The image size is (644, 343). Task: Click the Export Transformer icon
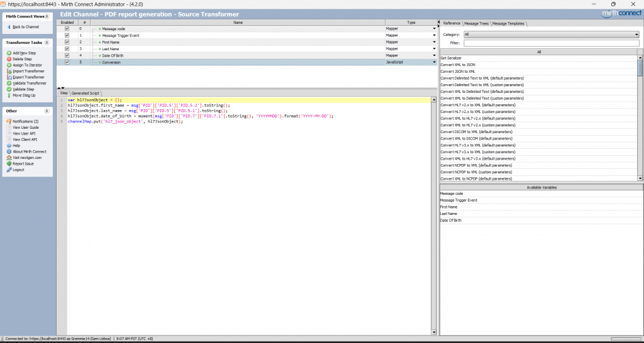click(9, 77)
